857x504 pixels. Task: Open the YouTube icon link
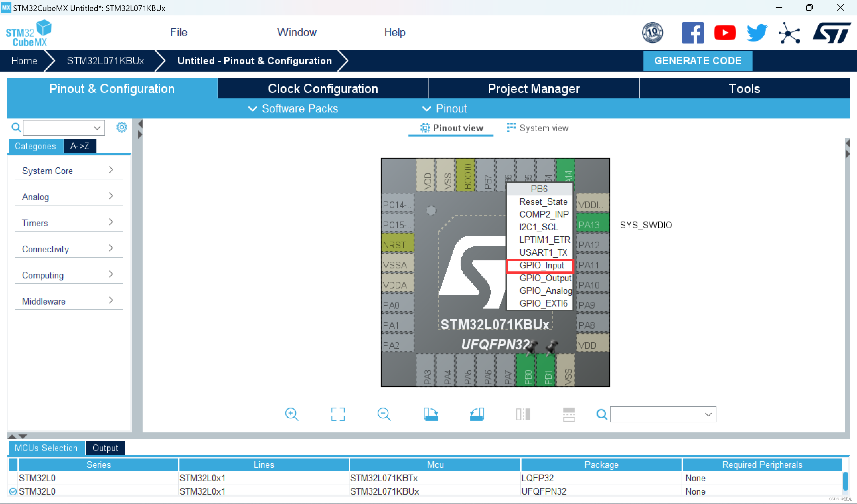[725, 33]
